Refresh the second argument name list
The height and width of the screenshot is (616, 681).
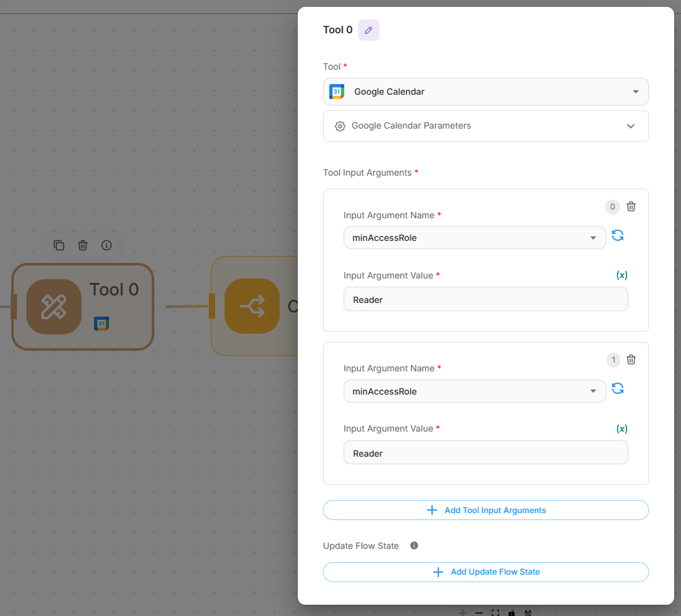[x=618, y=388]
